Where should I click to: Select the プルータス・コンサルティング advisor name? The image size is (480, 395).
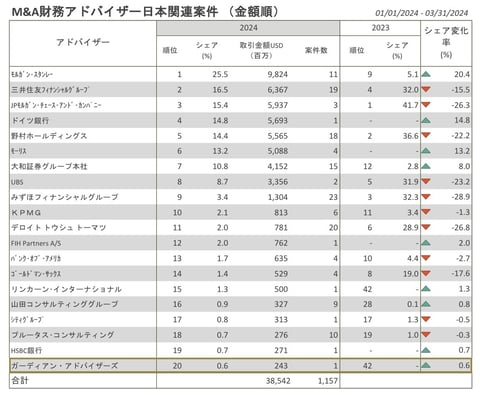63,335
